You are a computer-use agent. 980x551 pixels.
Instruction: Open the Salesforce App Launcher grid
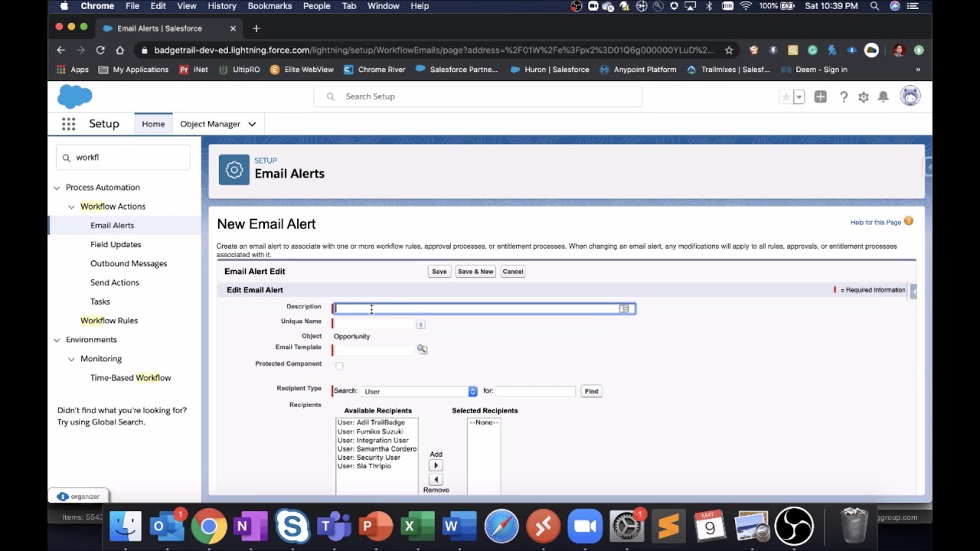pyautogui.click(x=68, y=124)
